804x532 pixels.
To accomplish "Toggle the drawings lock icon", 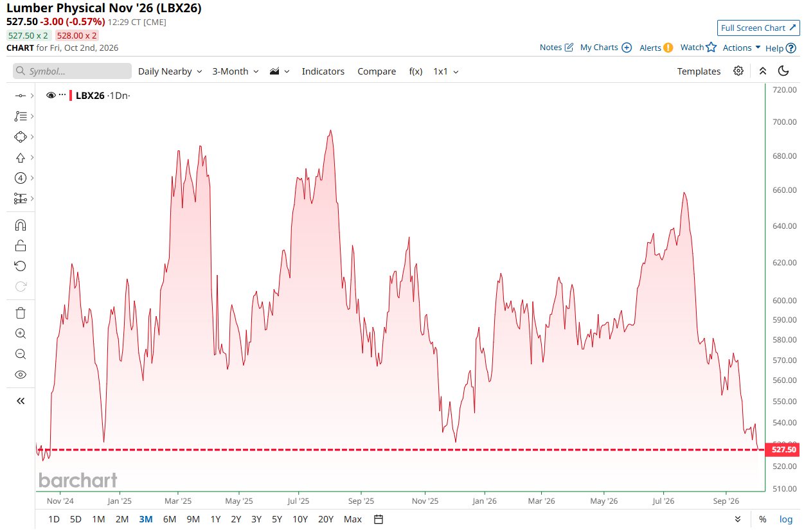I will coord(20,245).
